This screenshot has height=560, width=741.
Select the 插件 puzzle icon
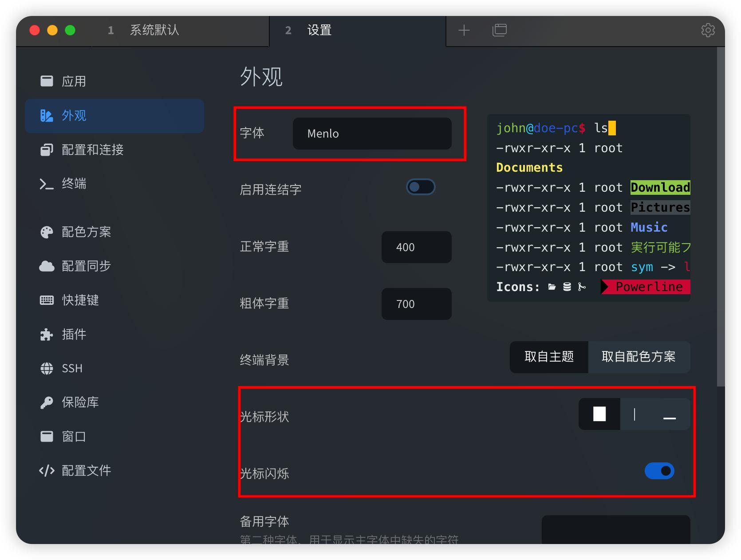47,335
